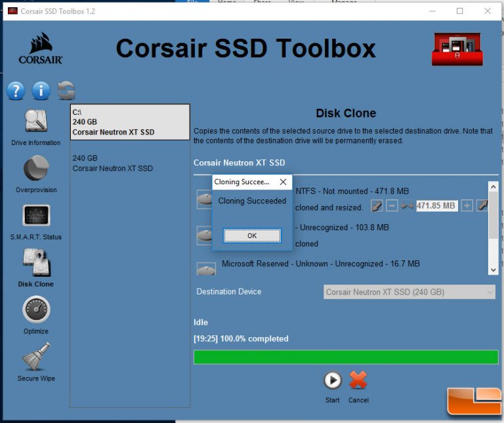This screenshot has width=504, height=423.
Task: Click the resize arrows icon beside 471.85 MB
Action: pos(408,205)
